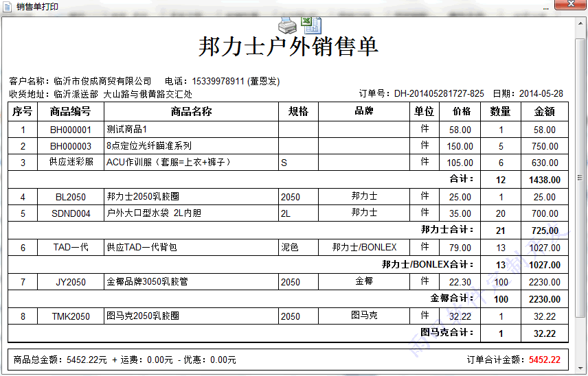Click the ACU作训服 product name
588x376 pixels.
coord(168,162)
